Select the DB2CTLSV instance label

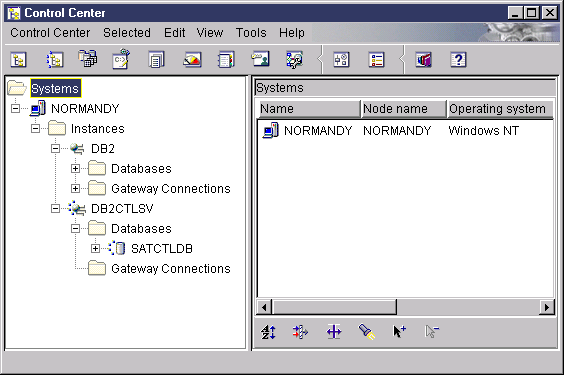122,208
